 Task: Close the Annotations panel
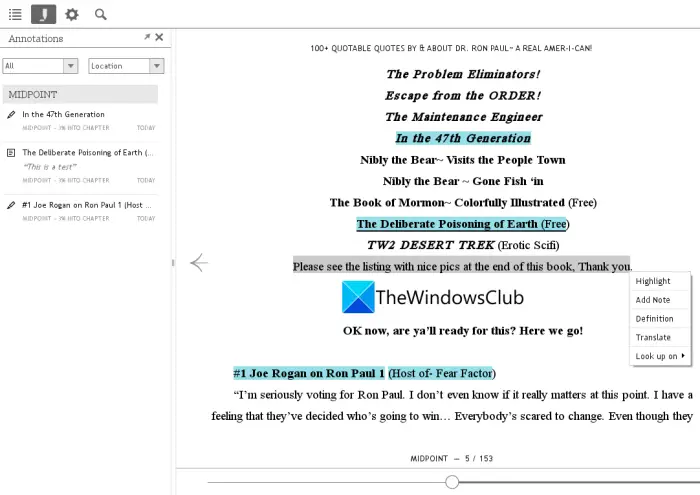click(x=159, y=37)
